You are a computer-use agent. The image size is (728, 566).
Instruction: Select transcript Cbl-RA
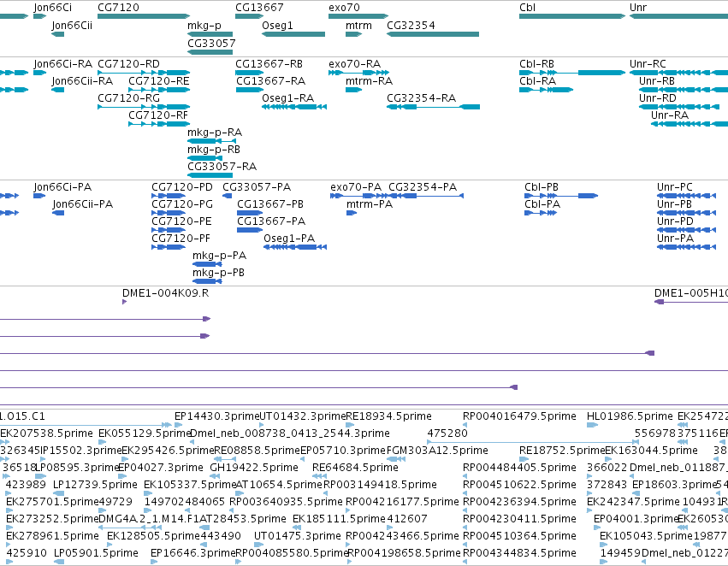(x=546, y=90)
